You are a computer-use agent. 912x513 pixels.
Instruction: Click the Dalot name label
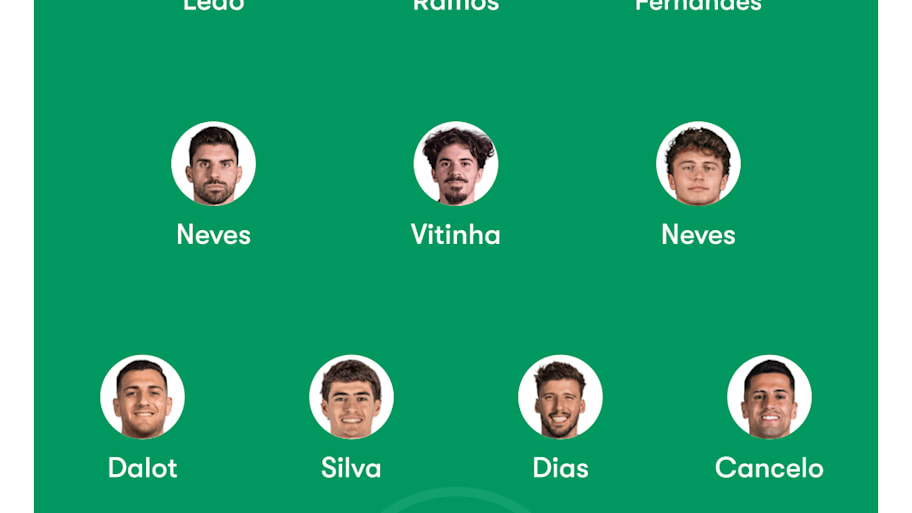click(x=142, y=468)
